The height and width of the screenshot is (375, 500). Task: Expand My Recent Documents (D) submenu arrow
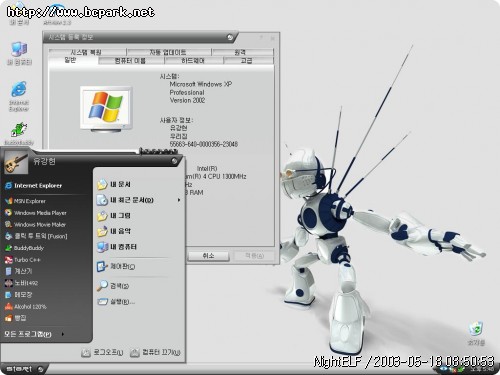179,200
